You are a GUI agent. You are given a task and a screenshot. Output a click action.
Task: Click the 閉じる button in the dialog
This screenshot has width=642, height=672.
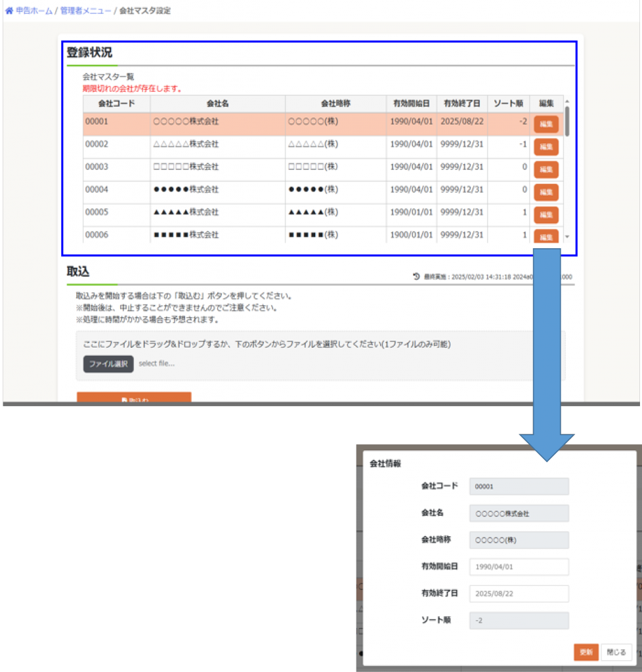click(x=616, y=652)
